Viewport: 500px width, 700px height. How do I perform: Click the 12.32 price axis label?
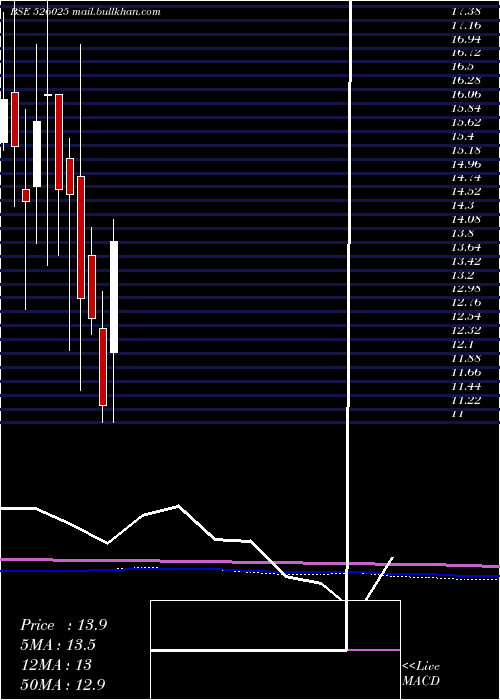click(x=466, y=331)
